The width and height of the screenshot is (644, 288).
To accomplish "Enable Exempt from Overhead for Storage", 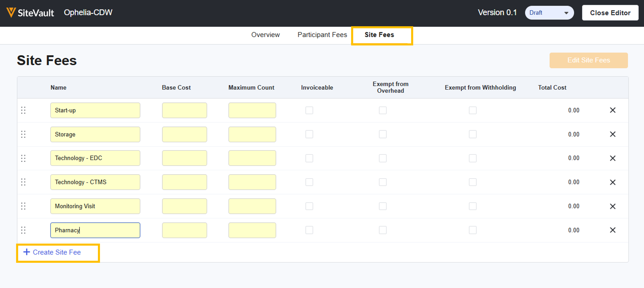I will coord(382,134).
